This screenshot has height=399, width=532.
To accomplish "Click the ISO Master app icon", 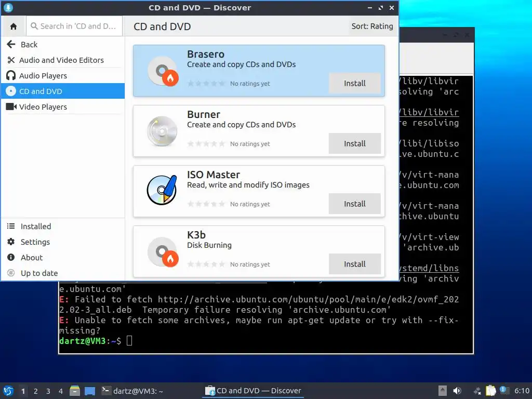I will click(x=162, y=190).
